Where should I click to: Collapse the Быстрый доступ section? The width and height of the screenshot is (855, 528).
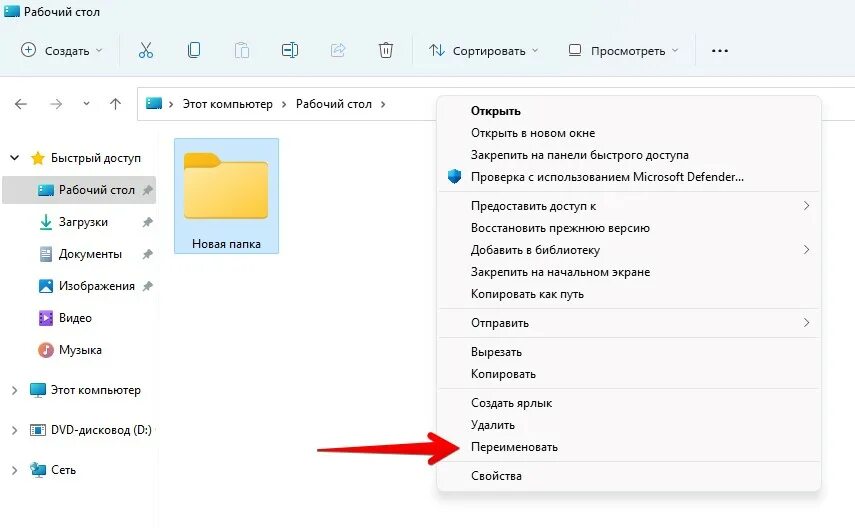tap(15, 158)
